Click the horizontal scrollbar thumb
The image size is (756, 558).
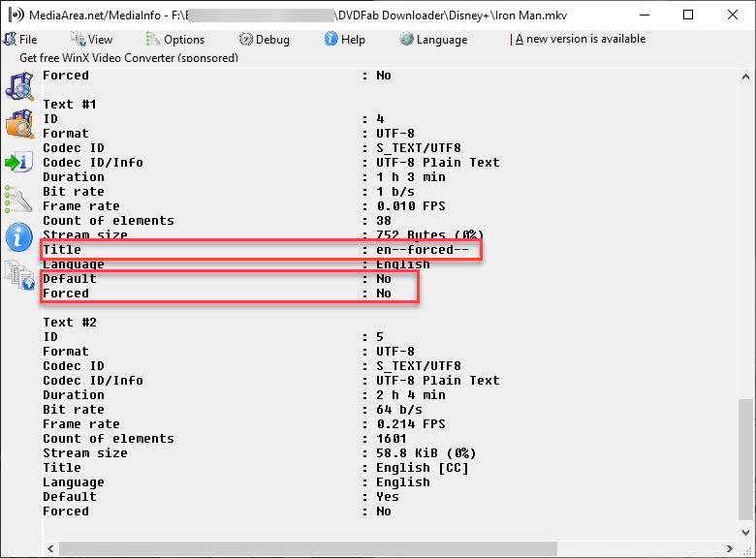pos(308,548)
